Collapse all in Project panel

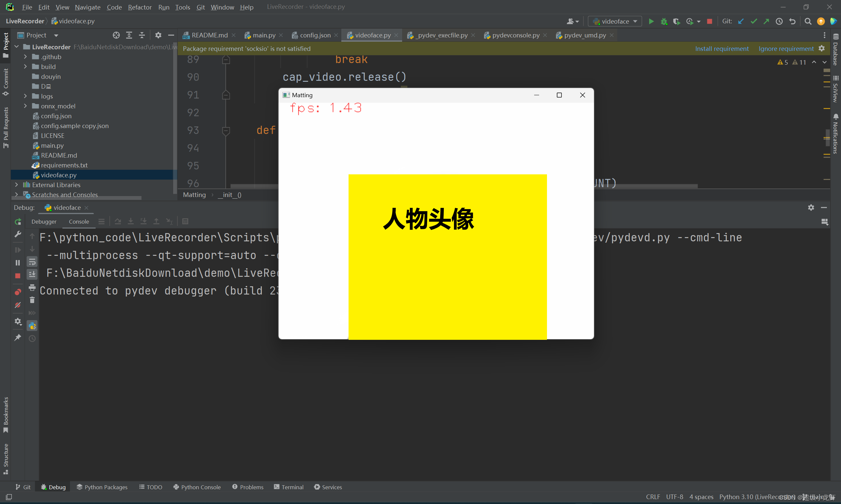pos(142,35)
